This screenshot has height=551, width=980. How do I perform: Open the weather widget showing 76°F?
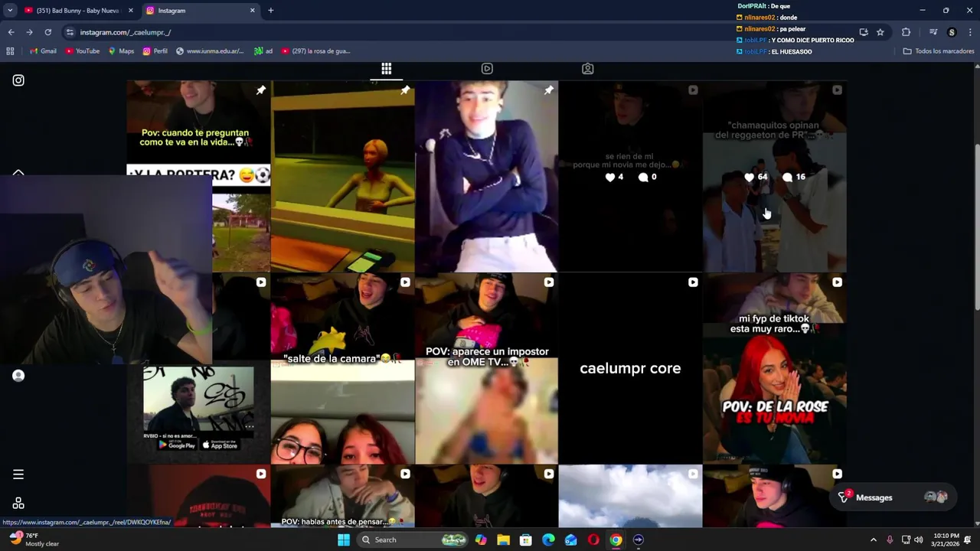pos(34,540)
